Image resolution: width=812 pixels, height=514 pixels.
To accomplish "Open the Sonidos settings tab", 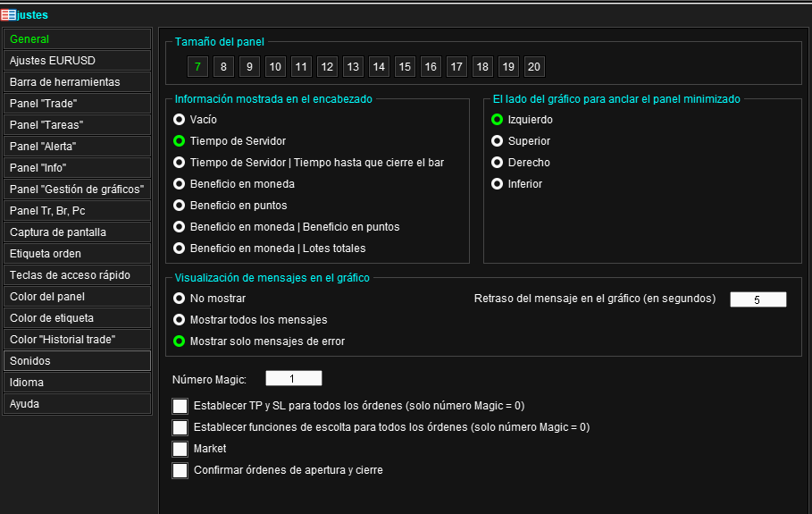I will click(x=77, y=361).
